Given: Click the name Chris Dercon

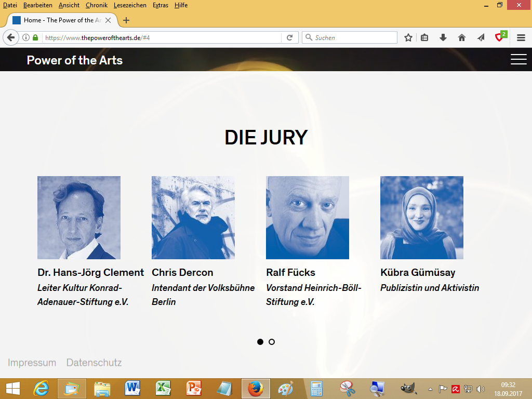Looking at the screenshot, I should point(182,272).
